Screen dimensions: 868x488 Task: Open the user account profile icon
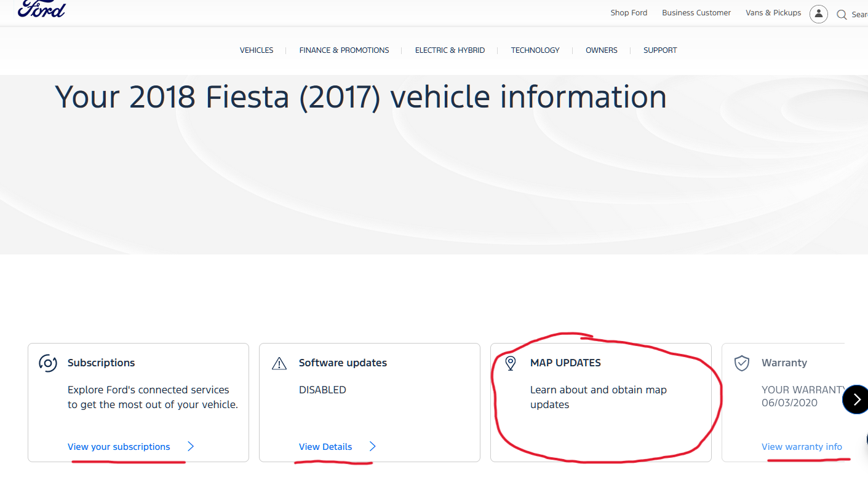coord(818,14)
